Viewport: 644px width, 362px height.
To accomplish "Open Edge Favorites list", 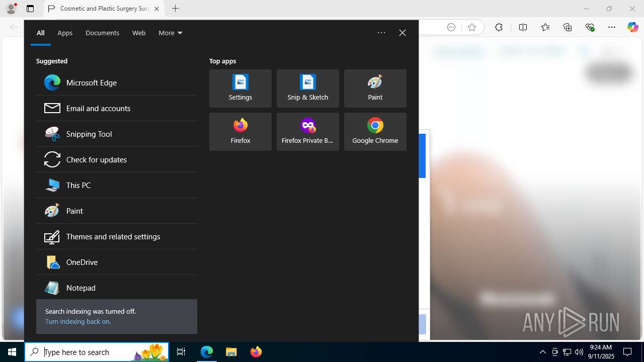I will click(545, 28).
